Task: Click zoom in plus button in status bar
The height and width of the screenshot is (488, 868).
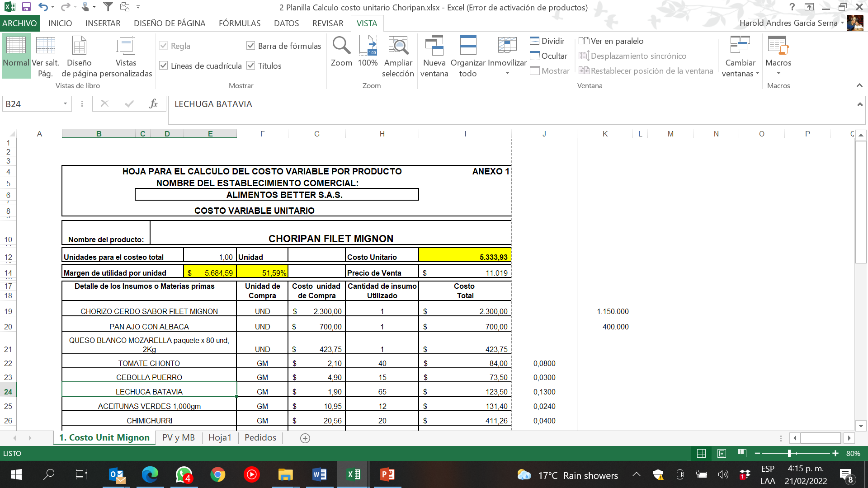Action: pyautogui.click(x=835, y=453)
